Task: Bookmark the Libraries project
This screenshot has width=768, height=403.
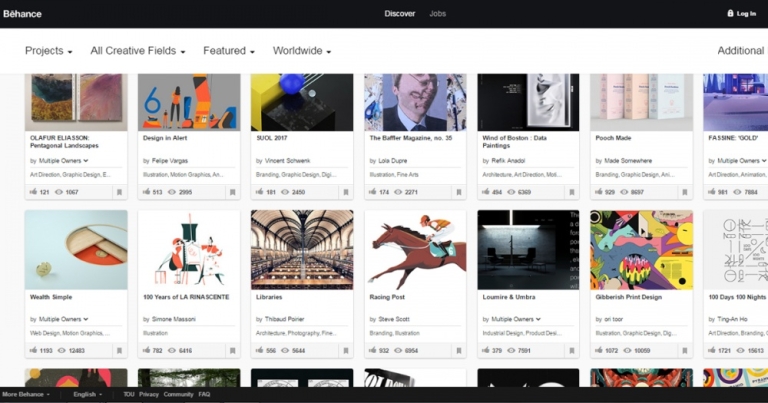Action: tap(346, 351)
